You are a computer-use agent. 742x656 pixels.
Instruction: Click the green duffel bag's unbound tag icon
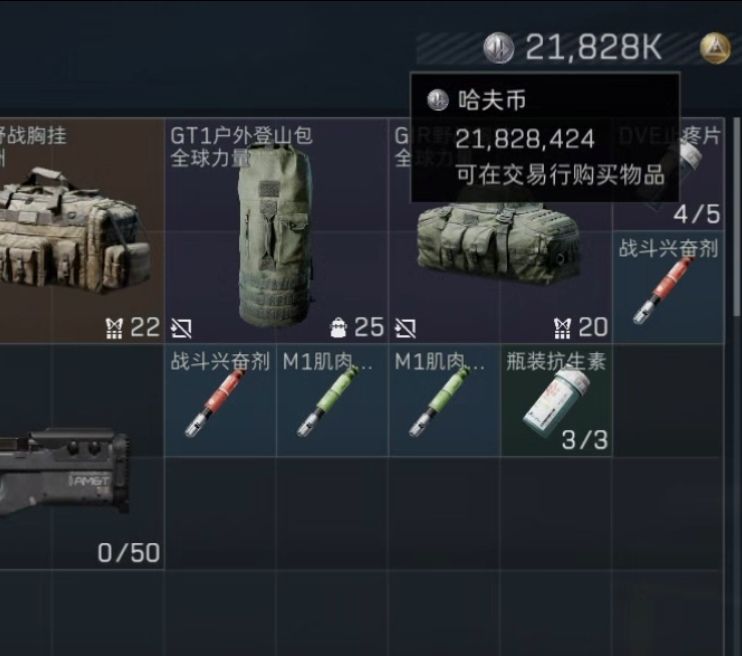coord(406,328)
